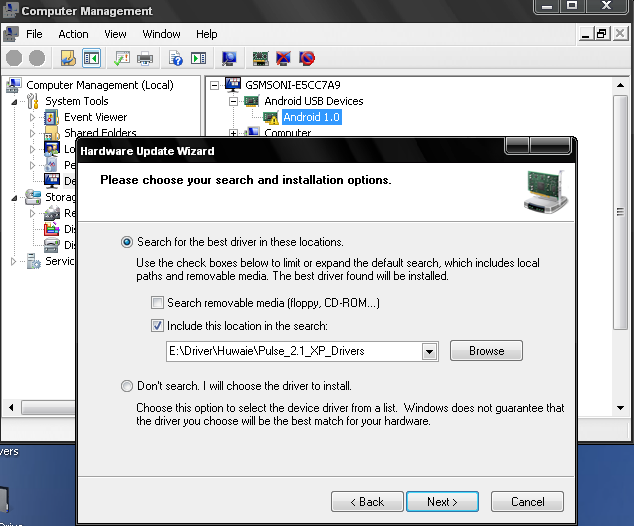Click the Show/Hide Console Tree icon
634x526 pixels.
click(92, 59)
